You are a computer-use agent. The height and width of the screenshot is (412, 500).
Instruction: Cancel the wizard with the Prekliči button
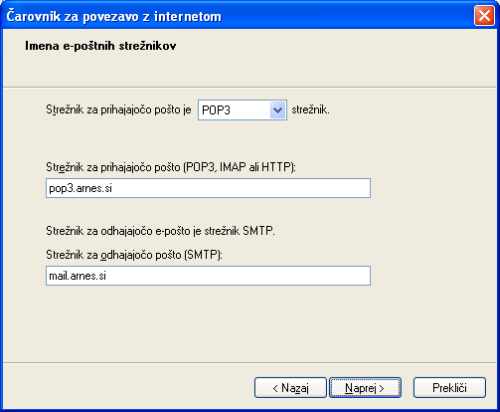(449, 388)
